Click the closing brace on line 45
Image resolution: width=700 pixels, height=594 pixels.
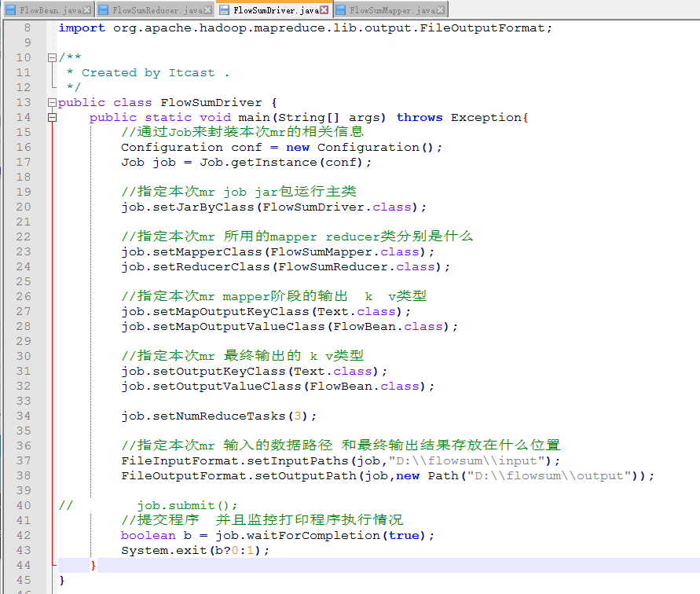[61, 580]
